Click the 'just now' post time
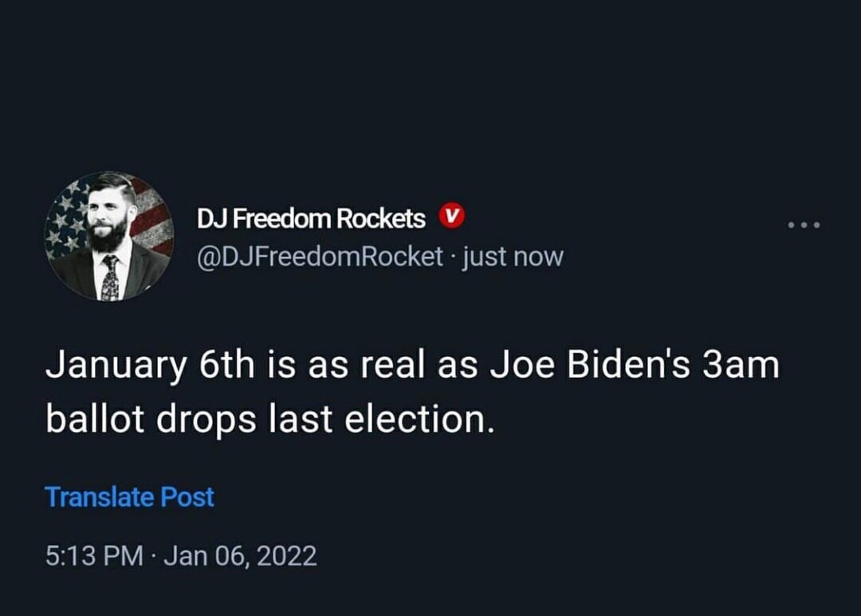 click(x=513, y=257)
